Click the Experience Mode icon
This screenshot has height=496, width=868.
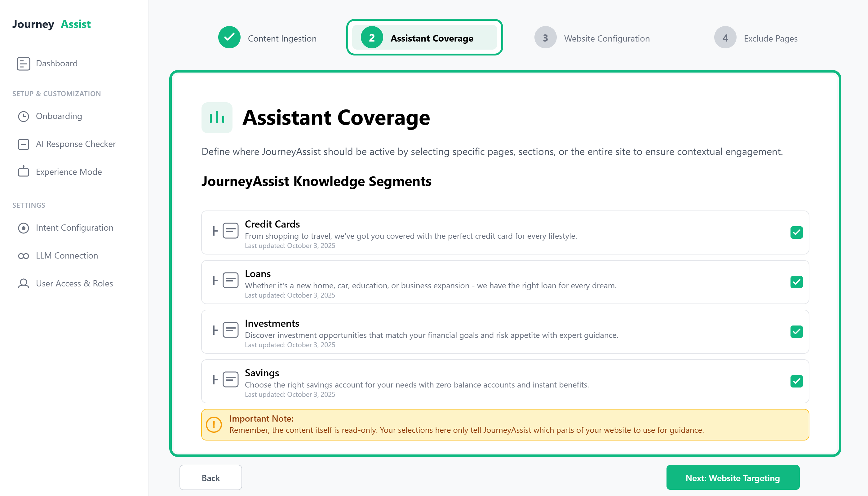tap(23, 172)
